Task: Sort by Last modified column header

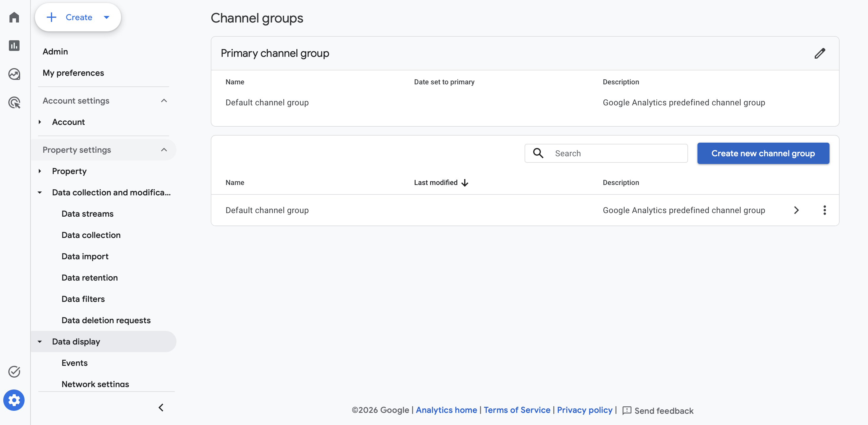Action: coord(435,183)
